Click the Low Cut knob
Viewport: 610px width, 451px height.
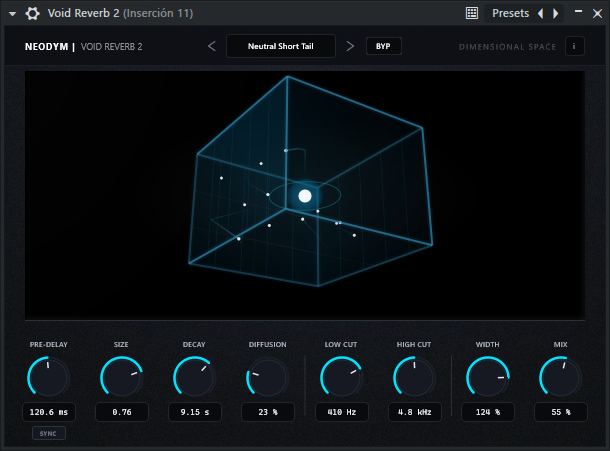341,377
